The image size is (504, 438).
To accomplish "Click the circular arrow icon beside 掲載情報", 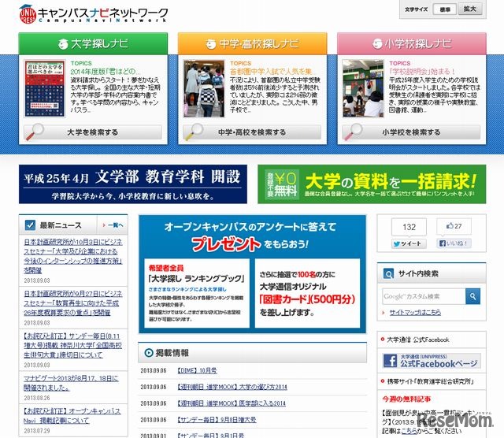I will coord(149,353).
